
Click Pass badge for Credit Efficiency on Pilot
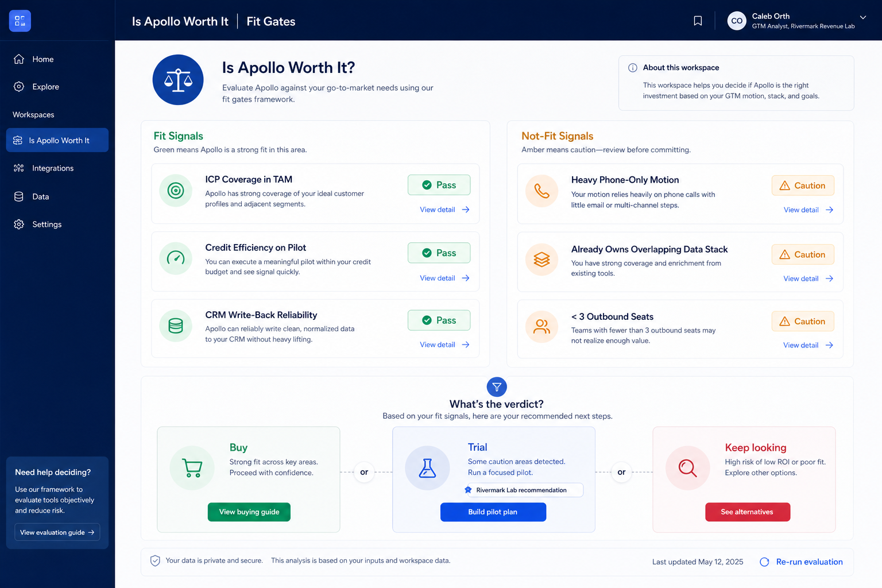(x=439, y=253)
